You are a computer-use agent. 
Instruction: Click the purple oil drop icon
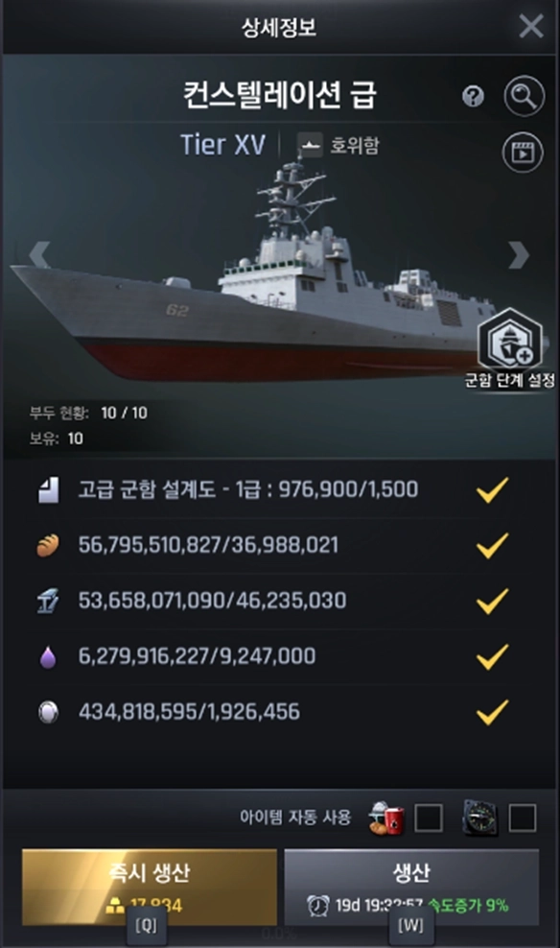pyautogui.click(x=48, y=656)
